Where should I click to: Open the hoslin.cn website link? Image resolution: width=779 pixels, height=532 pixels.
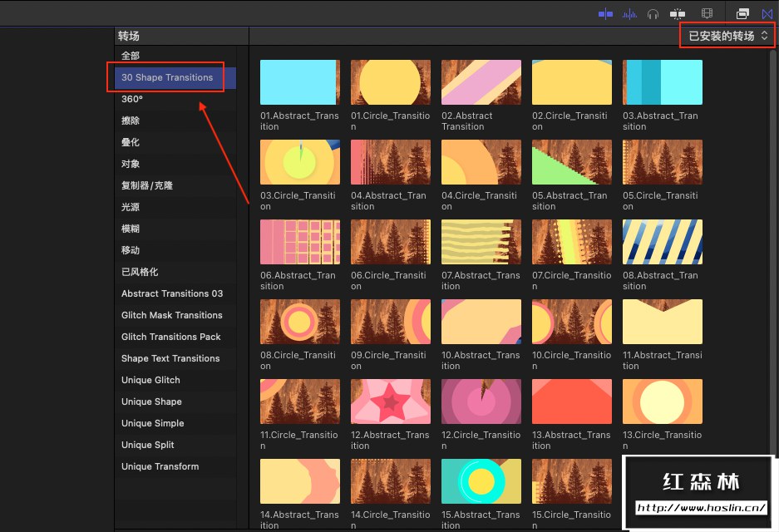(x=701, y=507)
